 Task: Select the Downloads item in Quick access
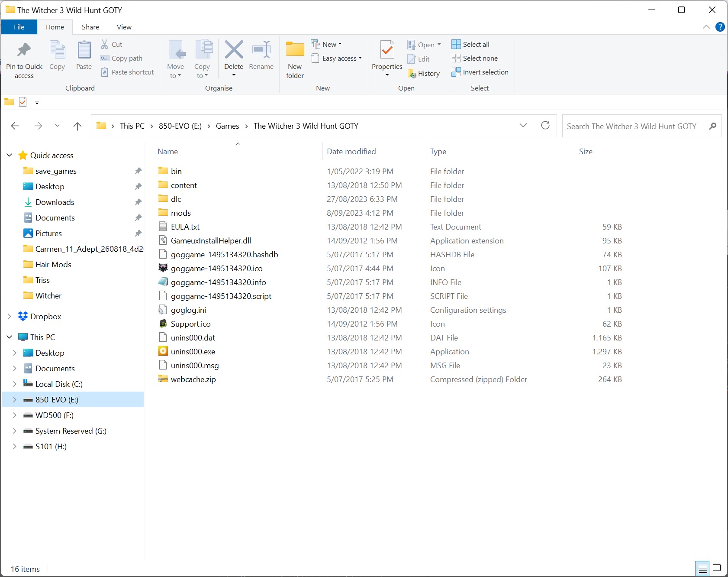click(55, 202)
